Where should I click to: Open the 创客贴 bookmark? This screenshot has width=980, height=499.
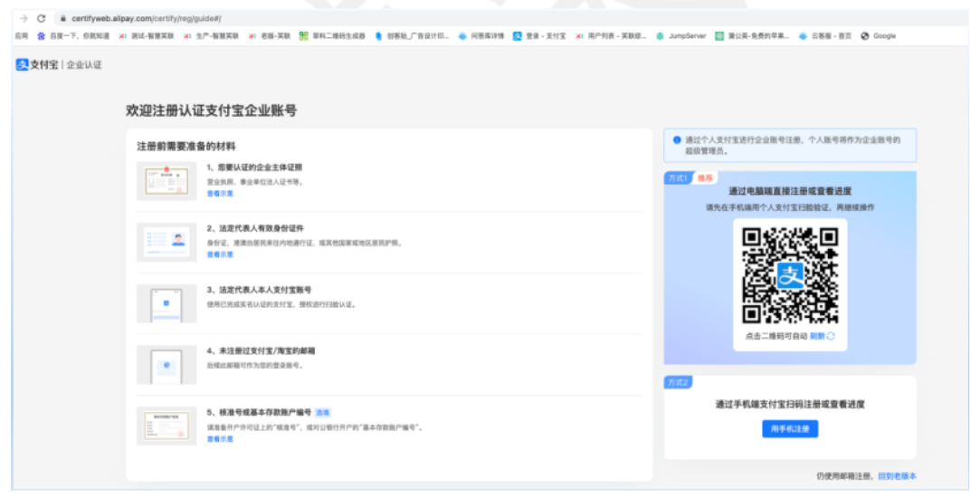(x=412, y=36)
